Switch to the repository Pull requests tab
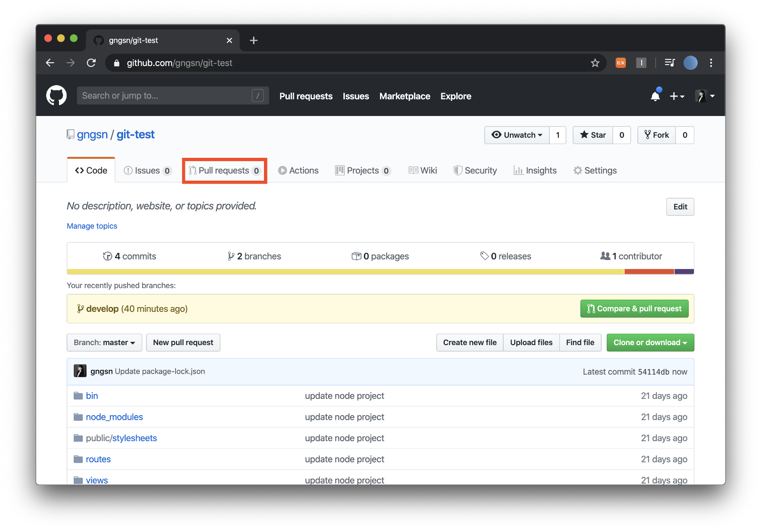 [x=224, y=170]
